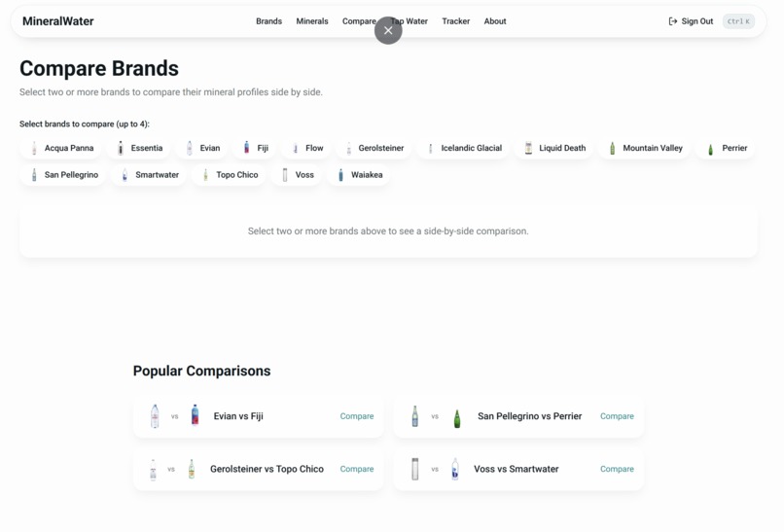Click the 'Select brands to compare (up to 4):' label
This screenshot has height=532, width=784.
(85, 124)
